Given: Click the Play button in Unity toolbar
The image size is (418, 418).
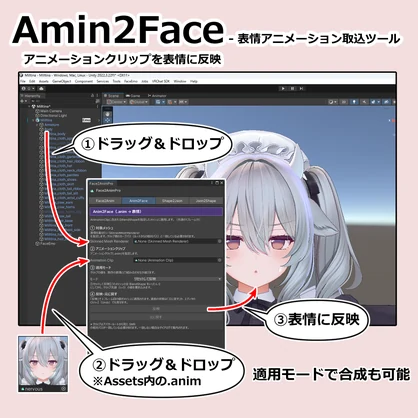Looking at the screenshot, I should coord(283,88).
